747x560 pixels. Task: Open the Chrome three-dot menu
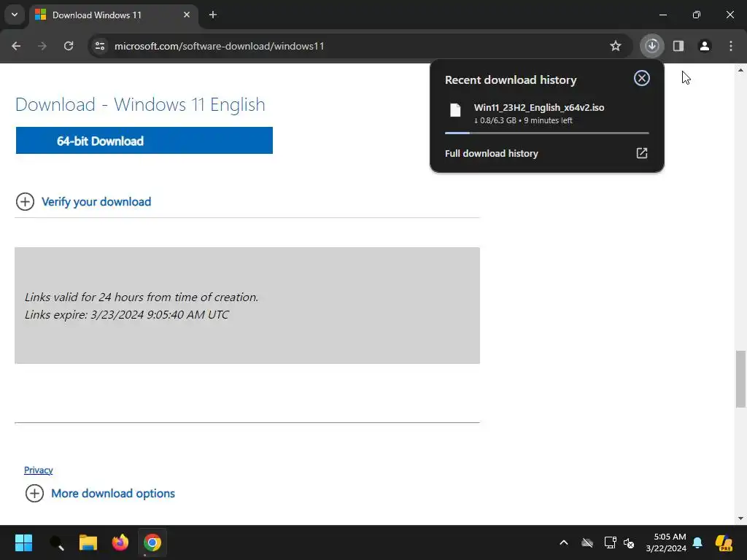[731, 46]
